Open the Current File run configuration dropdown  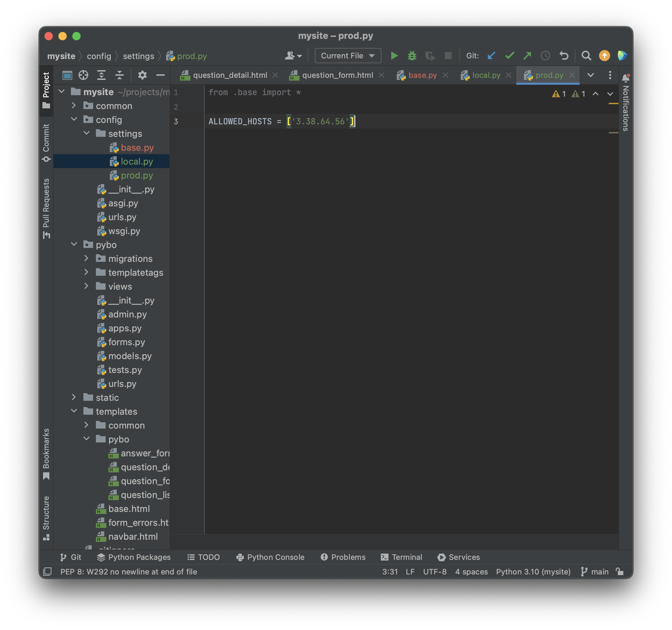click(347, 56)
